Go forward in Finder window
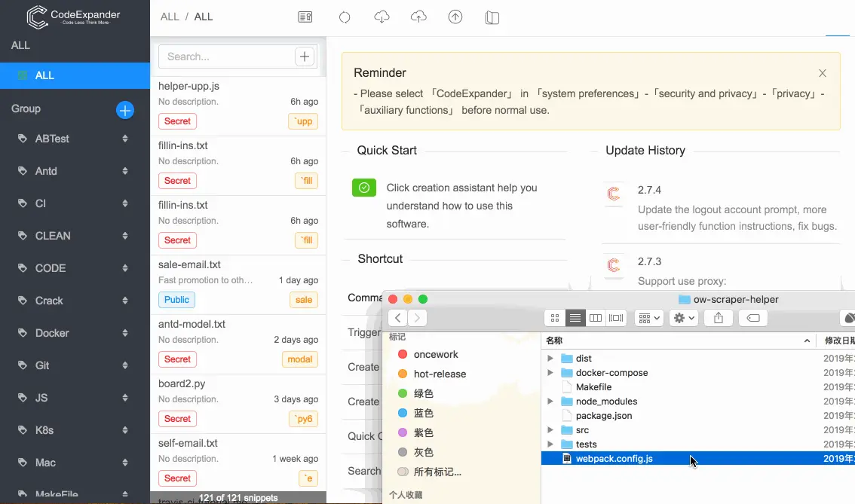Image resolution: width=855 pixels, height=504 pixels. pos(417,318)
